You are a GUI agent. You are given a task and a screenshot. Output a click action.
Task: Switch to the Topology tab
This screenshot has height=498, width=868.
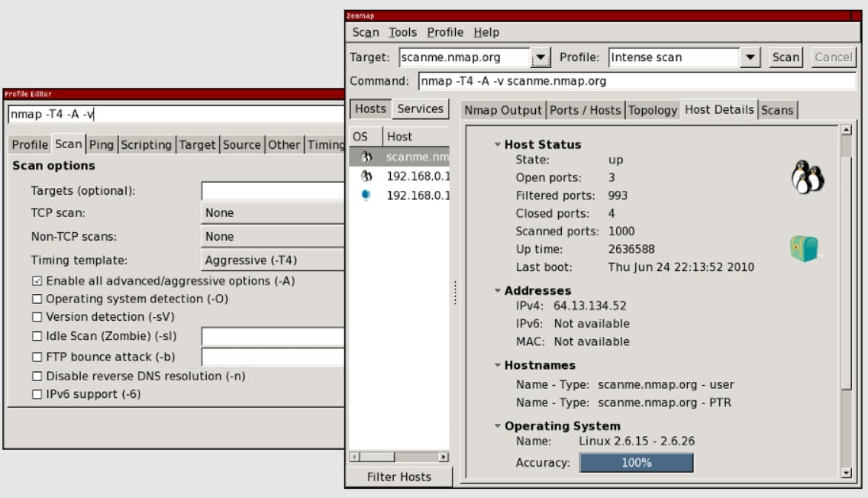pos(653,109)
